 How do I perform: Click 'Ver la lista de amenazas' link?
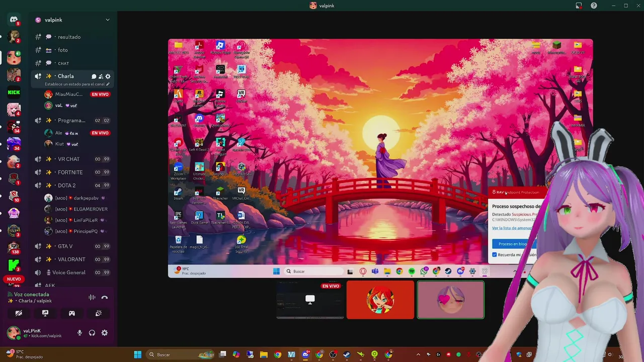(512, 228)
